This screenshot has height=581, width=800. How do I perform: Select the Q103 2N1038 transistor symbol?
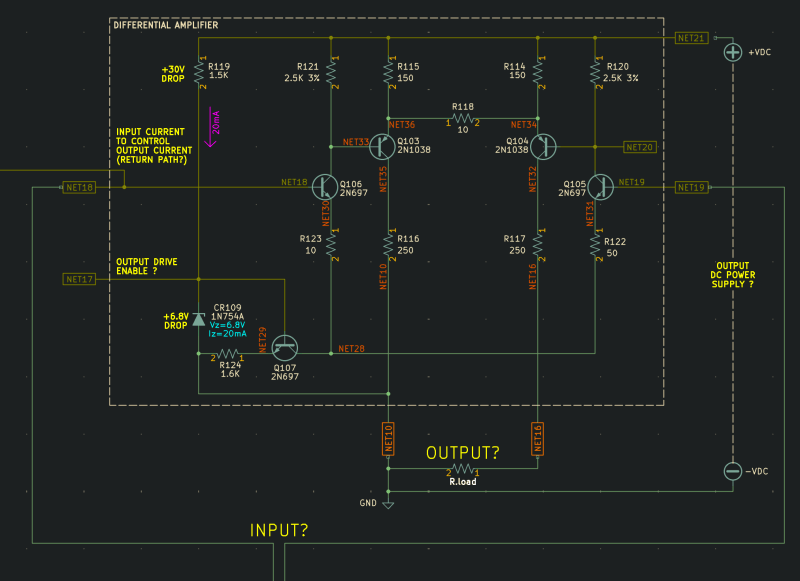click(382, 147)
